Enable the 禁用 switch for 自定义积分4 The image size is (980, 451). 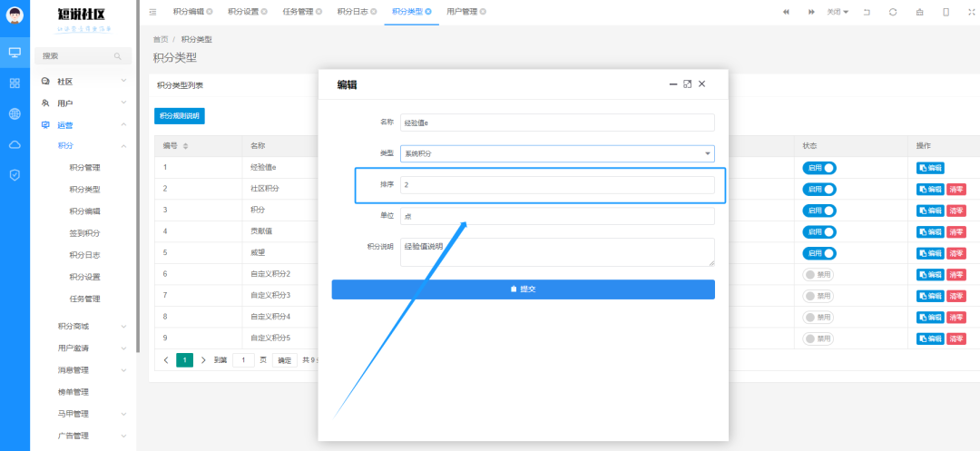coord(818,318)
